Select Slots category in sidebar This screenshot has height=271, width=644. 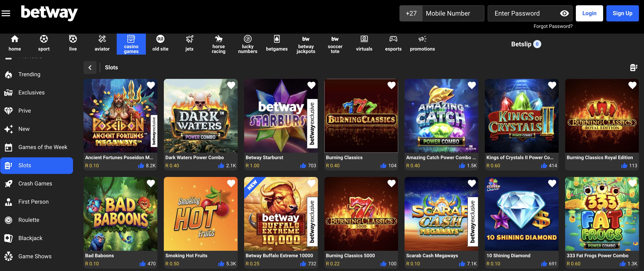[36, 165]
